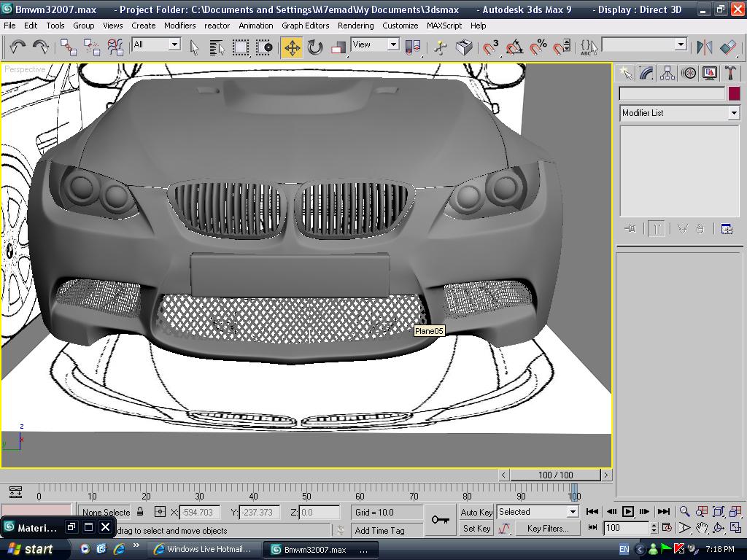Open Edit Named Selection Sets dialog

point(589,47)
